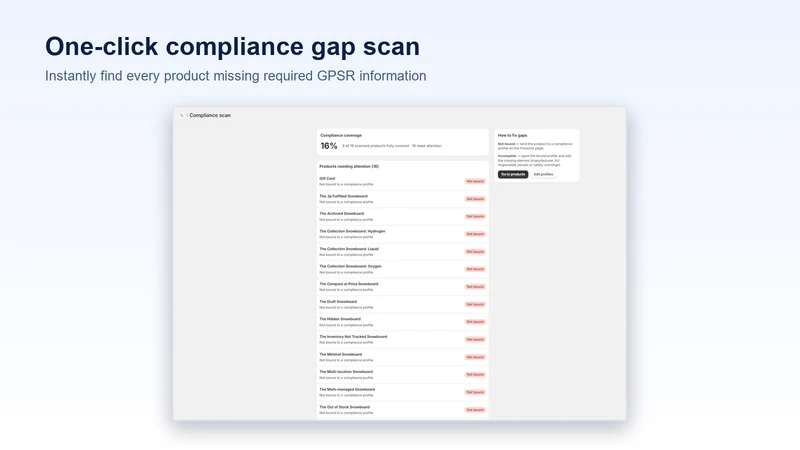Click Not bound badge for Out of Stock Snowboard
Image resolution: width=800 pixels, height=450 pixels.
point(475,410)
